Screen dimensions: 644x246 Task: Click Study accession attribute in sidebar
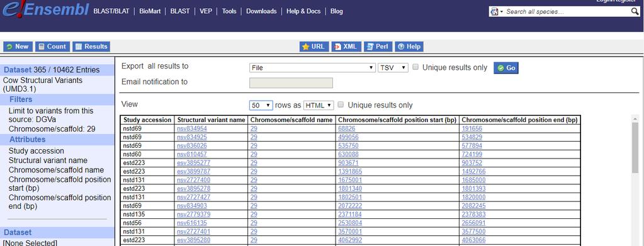36,151
